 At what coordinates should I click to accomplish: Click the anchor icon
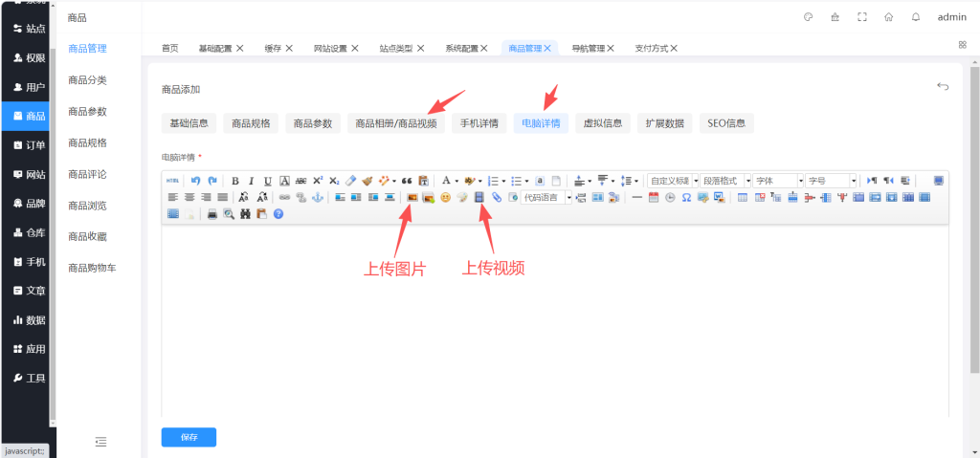pos(318,197)
